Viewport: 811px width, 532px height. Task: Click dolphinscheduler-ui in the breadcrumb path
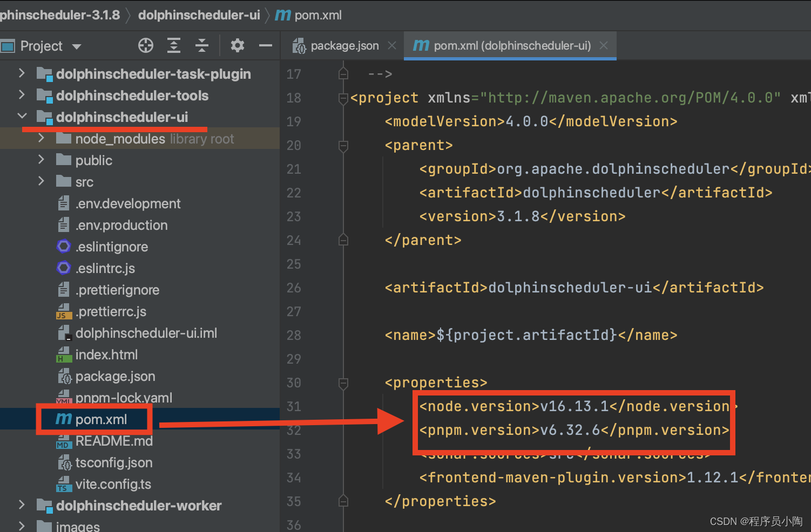point(199,15)
